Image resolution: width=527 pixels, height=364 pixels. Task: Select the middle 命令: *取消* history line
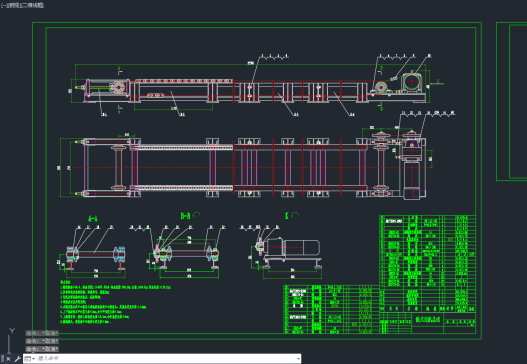coord(42,341)
